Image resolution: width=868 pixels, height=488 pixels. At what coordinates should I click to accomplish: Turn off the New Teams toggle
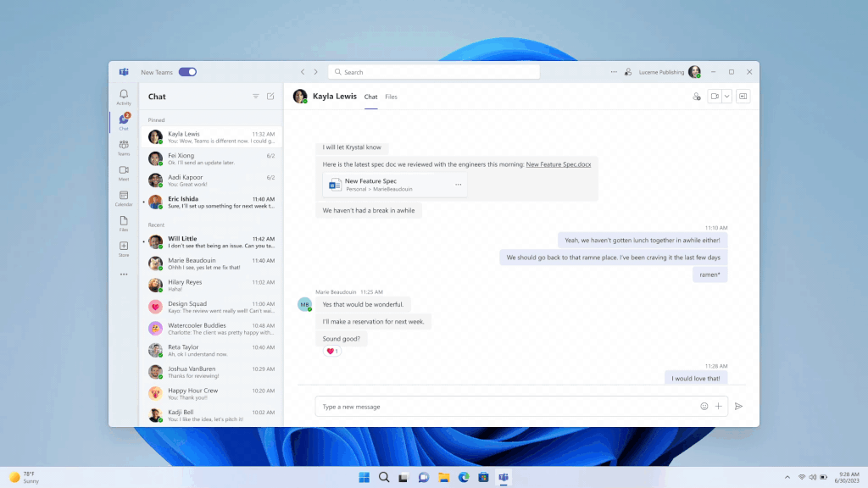point(188,72)
